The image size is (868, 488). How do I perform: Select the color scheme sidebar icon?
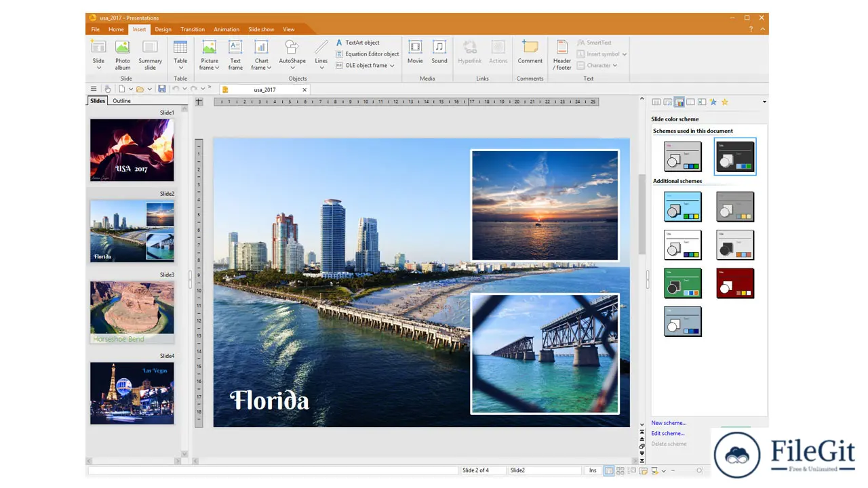[x=679, y=102]
